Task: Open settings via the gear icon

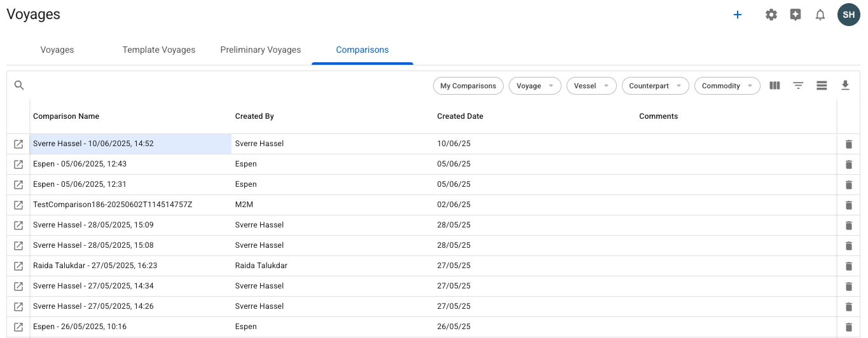Action: point(771,15)
